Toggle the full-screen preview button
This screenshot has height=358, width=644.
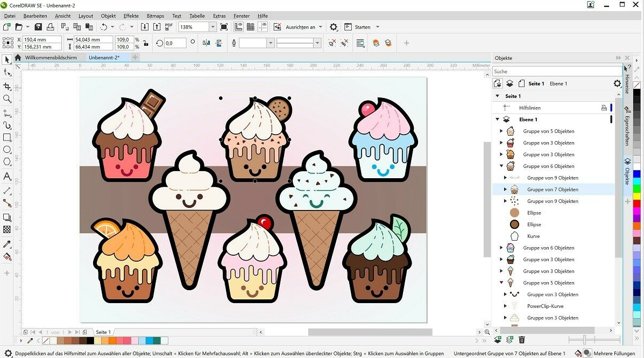coord(224,27)
